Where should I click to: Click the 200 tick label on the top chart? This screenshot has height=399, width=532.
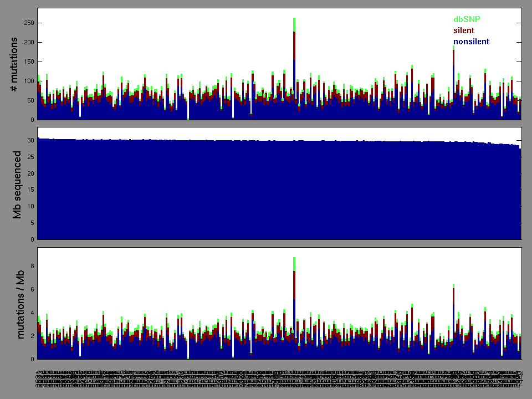pyautogui.click(x=28, y=43)
